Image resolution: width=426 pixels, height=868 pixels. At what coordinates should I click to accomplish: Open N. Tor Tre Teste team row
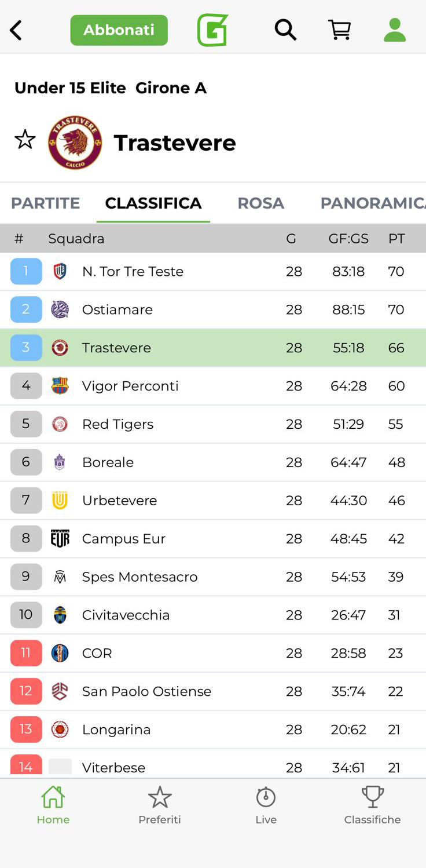[133, 272]
